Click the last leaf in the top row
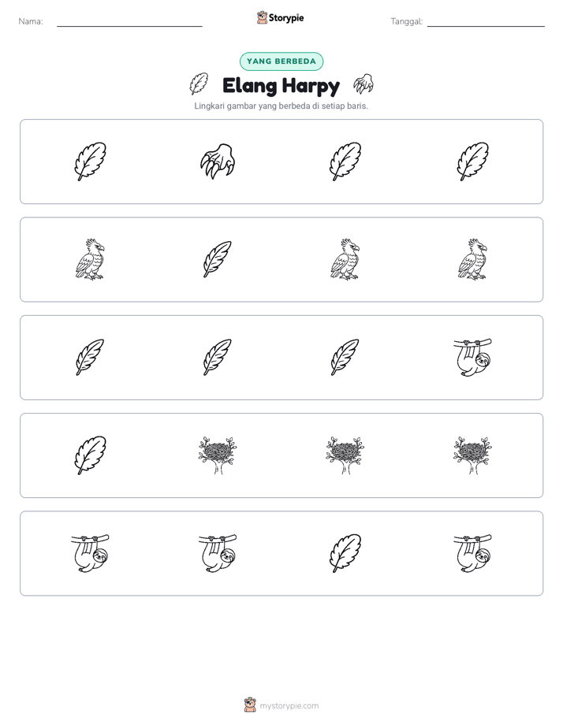Viewport: 563px width, 728px height. [x=472, y=162]
